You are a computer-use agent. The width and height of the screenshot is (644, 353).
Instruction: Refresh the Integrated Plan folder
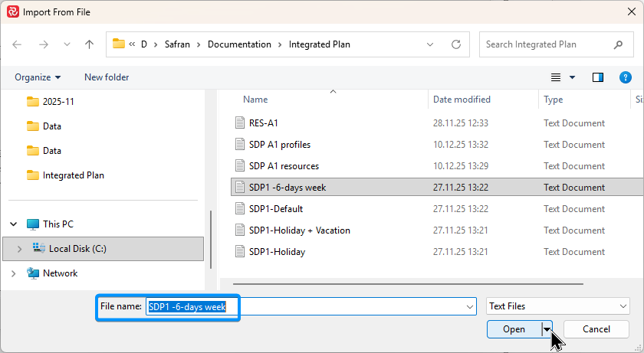456,44
